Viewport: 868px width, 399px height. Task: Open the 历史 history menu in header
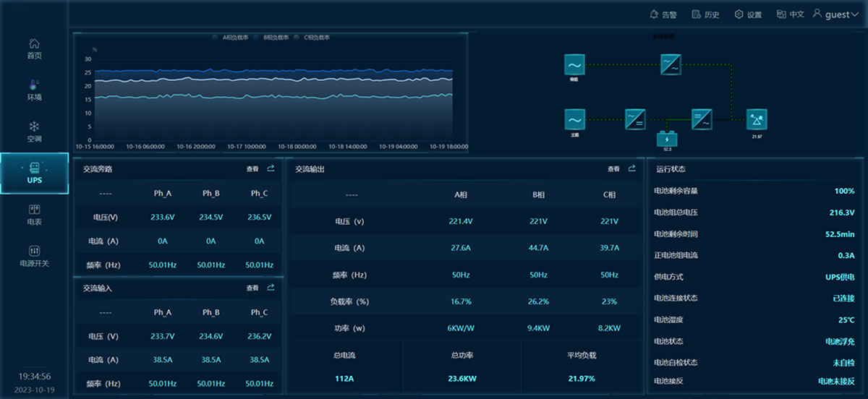[705, 14]
